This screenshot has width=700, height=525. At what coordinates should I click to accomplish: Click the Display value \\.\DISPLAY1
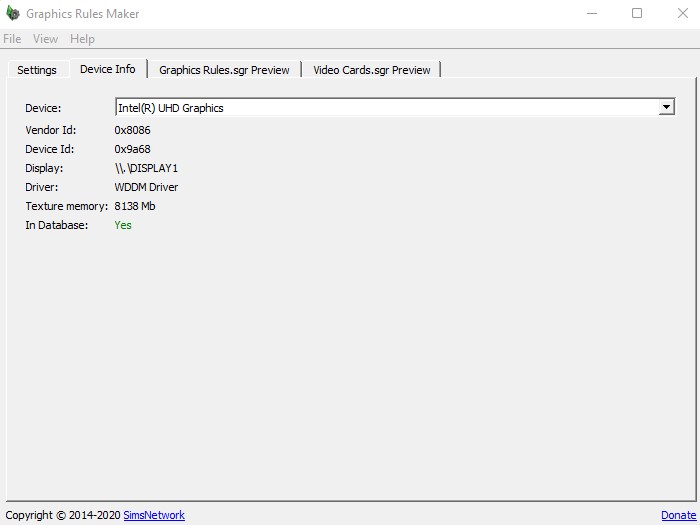146,168
